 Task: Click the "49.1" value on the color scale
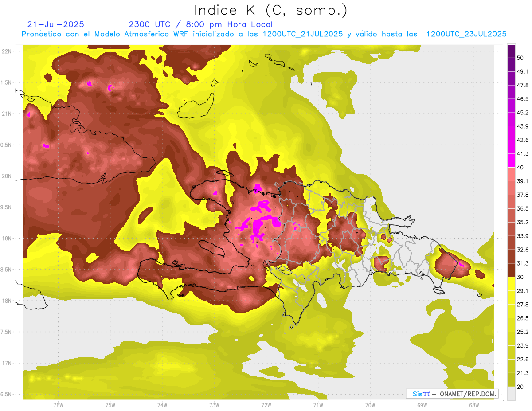(x=523, y=71)
